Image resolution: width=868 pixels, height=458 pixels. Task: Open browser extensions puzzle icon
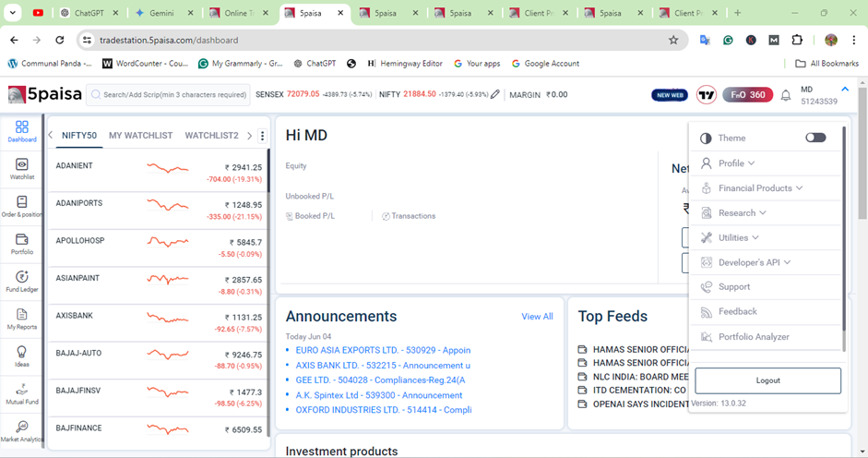point(797,40)
